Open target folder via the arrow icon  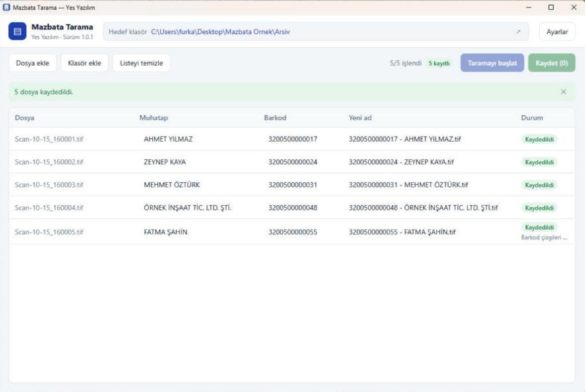point(518,32)
